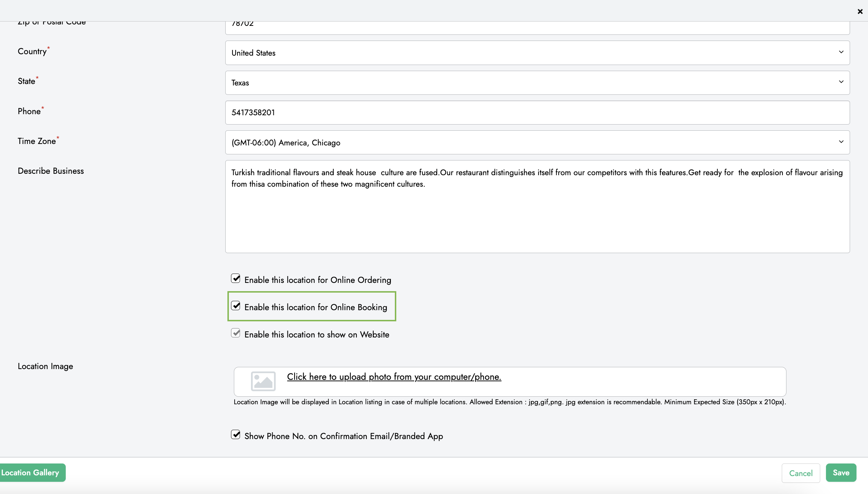
Task: Close the dialog with the X icon
Action: point(860,11)
